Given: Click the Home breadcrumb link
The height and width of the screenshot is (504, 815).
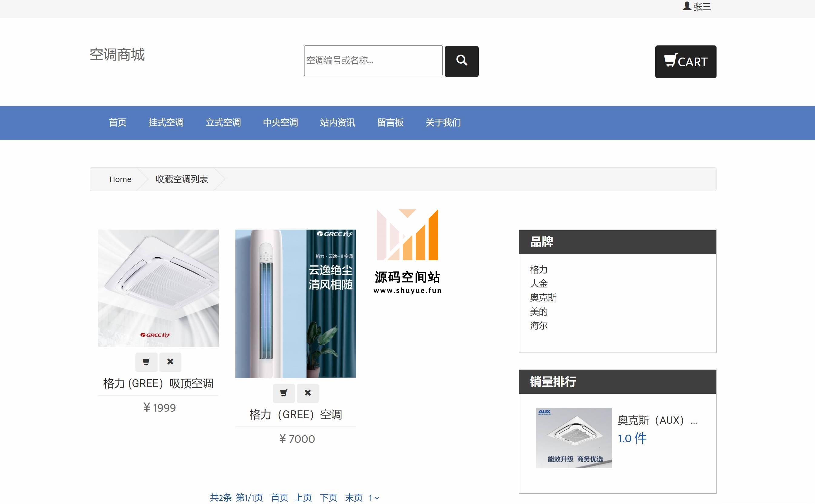Looking at the screenshot, I should (x=120, y=179).
